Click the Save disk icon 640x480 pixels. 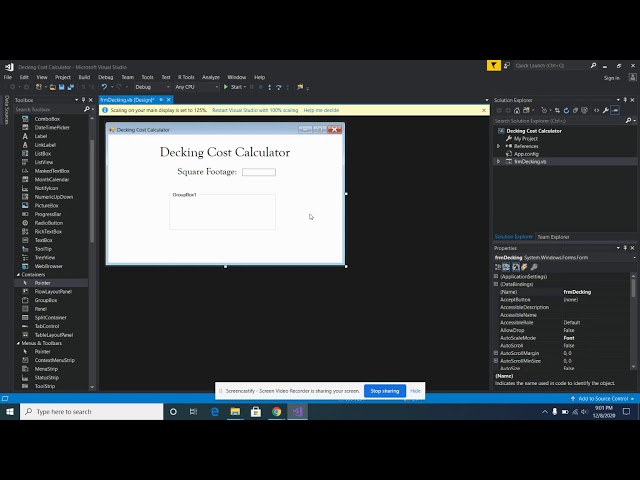click(x=62, y=87)
